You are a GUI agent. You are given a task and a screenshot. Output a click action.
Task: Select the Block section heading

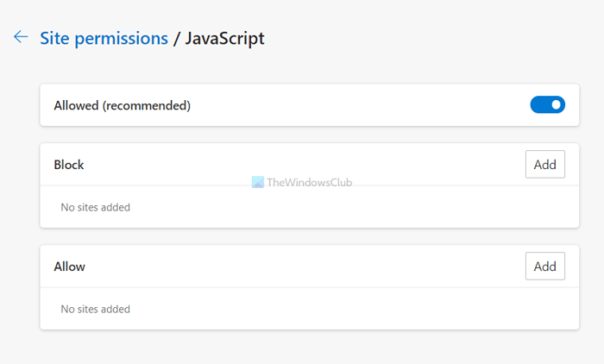(x=69, y=165)
